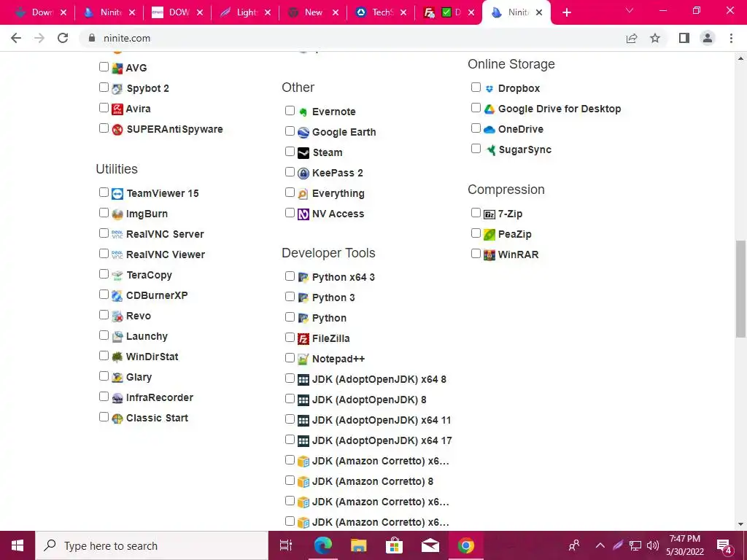Screen dimensions: 747x560
Task: Click the scrollbar down arrow
Action: [741, 524]
